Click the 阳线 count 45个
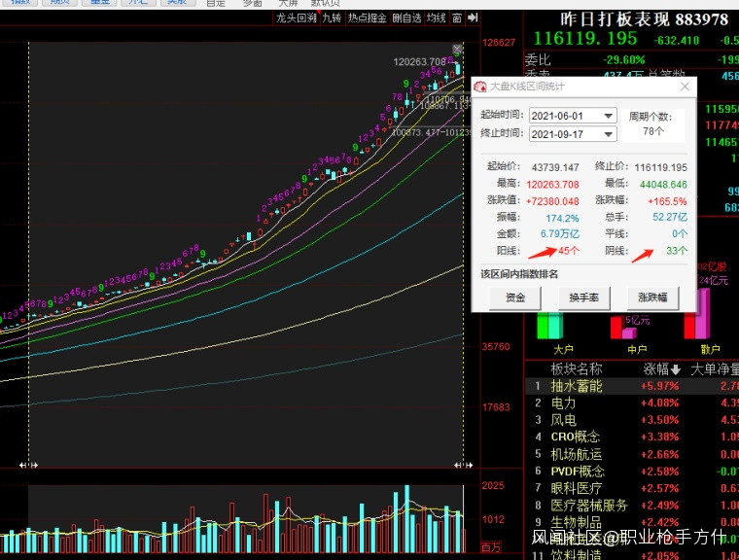Viewport: 739px width, 560px height. pos(569,251)
